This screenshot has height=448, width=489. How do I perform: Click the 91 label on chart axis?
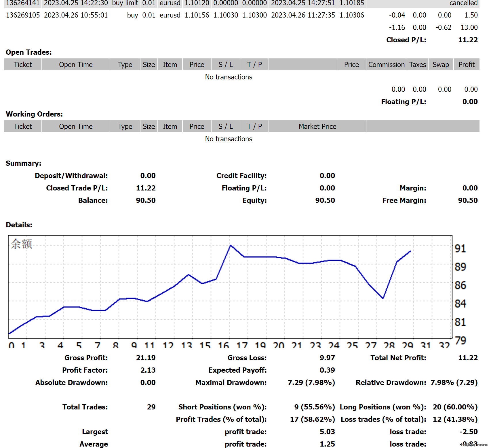[x=460, y=248]
